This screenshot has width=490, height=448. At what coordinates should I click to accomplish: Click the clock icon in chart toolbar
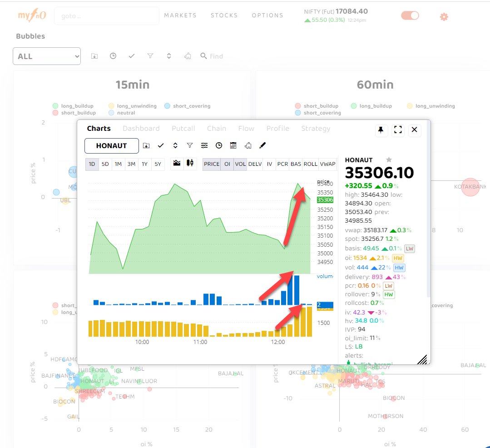[219, 145]
